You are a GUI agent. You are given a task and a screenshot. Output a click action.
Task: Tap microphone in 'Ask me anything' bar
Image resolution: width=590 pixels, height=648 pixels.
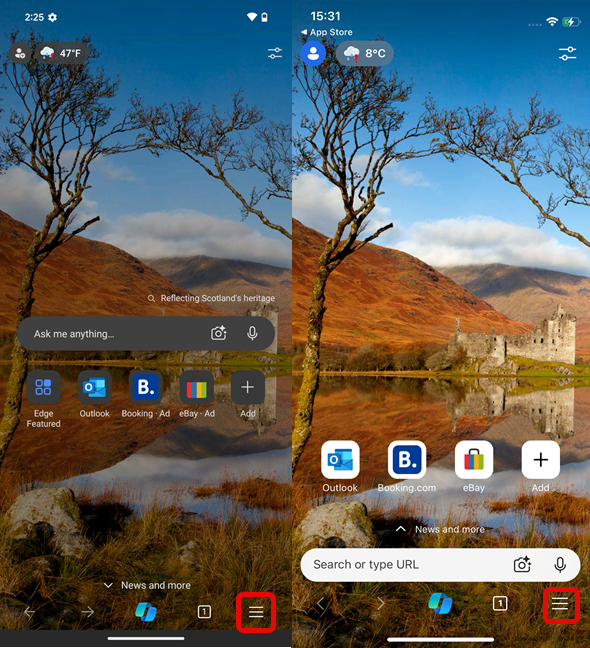tap(252, 333)
